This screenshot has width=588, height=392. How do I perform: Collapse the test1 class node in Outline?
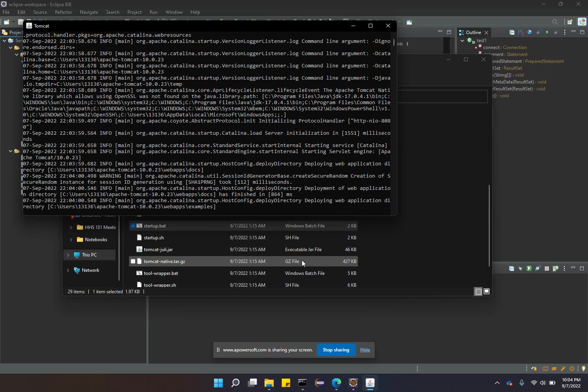462,41
